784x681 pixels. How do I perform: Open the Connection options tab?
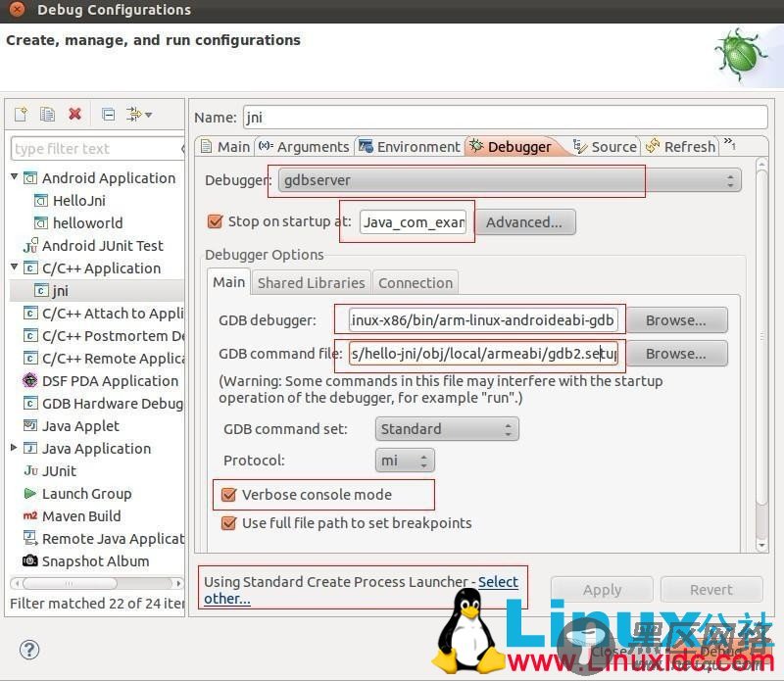point(416,283)
